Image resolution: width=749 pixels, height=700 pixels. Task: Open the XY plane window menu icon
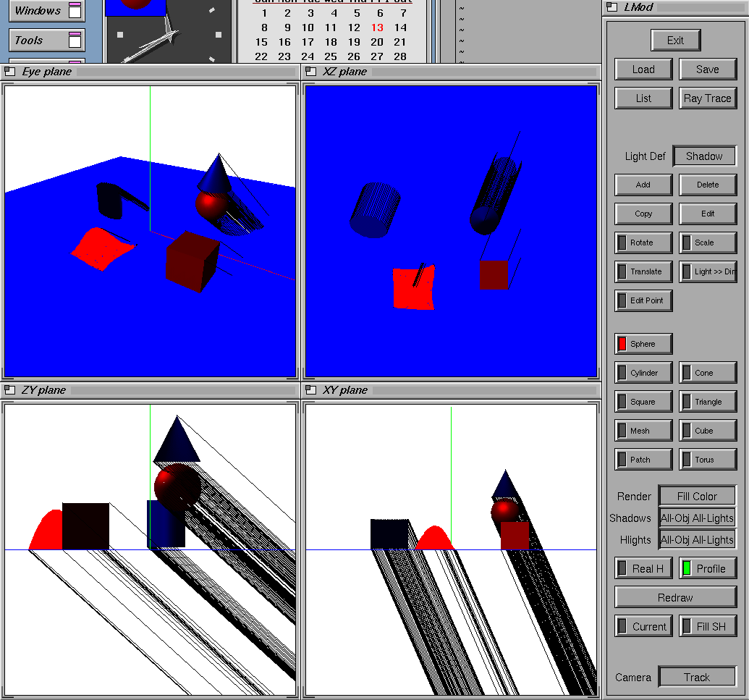pyautogui.click(x=310, y=390)
